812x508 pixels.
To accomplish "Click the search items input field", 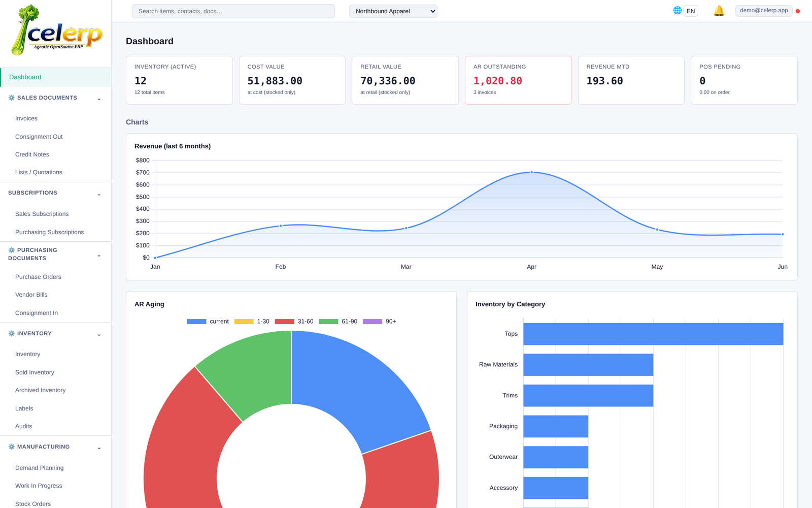I will pyautogui.click(x=233, y=11).
